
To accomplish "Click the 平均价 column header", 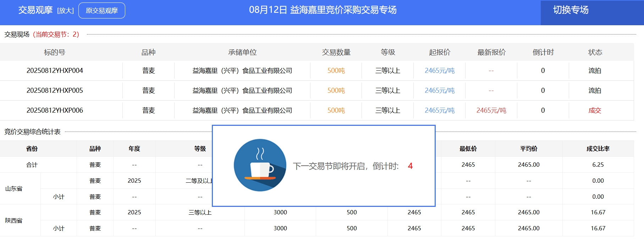I will pos(529,149).
